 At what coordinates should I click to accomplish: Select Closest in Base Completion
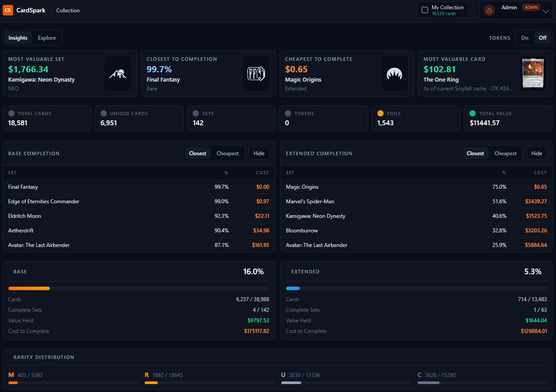click(x=198, y=153)
